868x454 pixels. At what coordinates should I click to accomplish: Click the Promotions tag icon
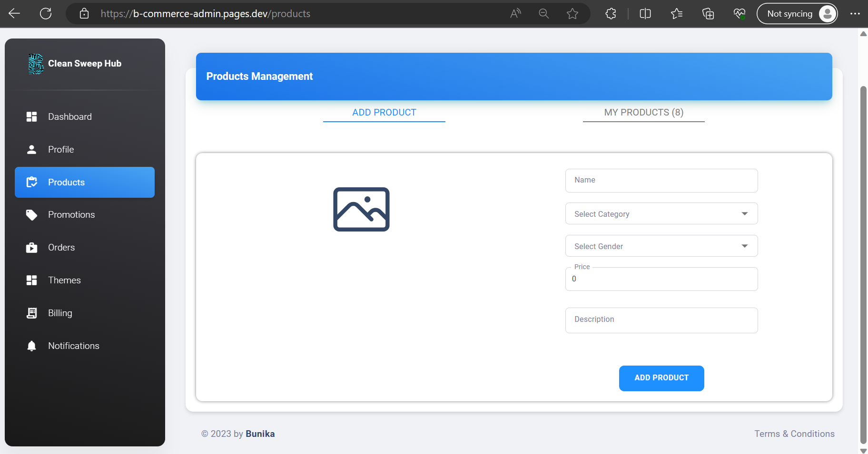coord(31,215)
